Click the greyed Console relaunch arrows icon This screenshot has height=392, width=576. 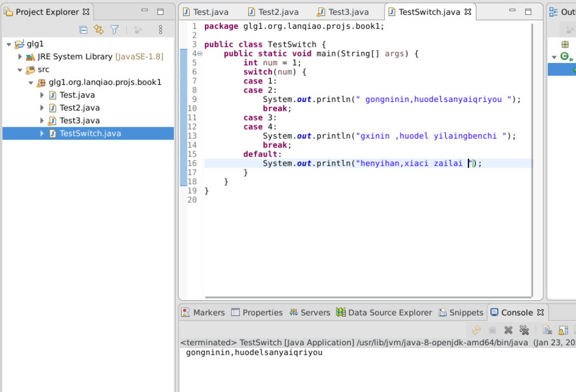pos(476,330)
